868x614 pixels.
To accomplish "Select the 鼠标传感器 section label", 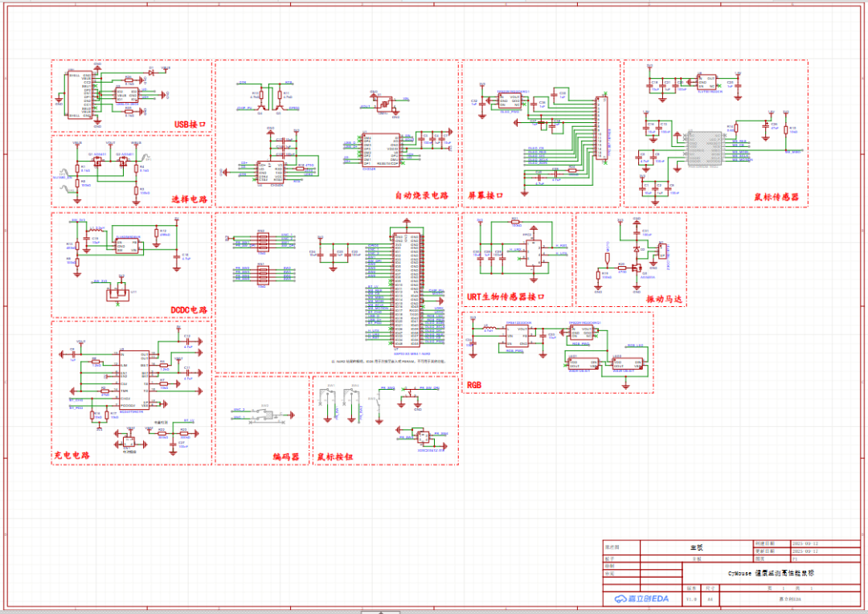I will coord(776,198).
